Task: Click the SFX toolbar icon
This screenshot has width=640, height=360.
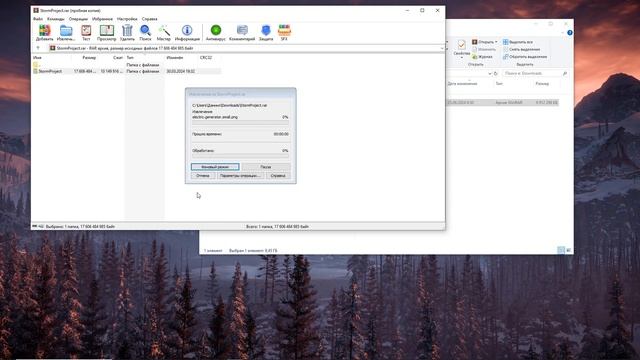Action: (284, 30)
